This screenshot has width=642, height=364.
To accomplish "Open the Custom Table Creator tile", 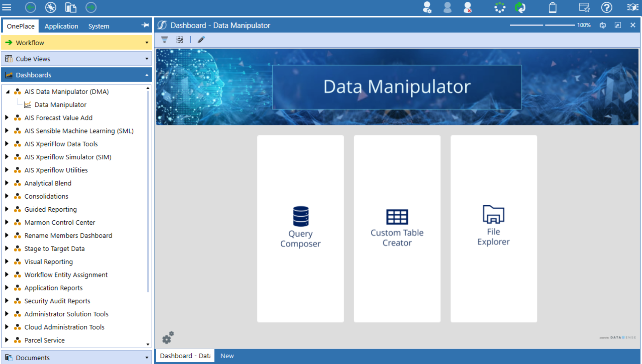I will pyautogui.click(x=397, y=229).
